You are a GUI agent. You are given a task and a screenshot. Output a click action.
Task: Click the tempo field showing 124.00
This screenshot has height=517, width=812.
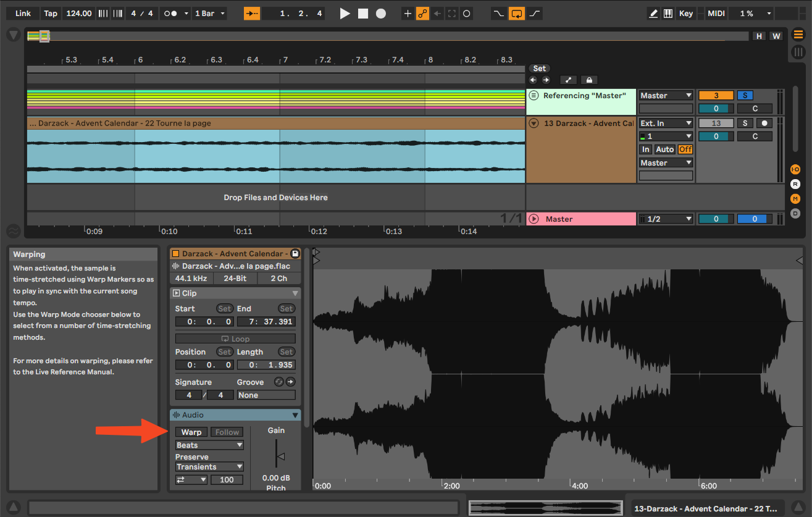[78, 14]
